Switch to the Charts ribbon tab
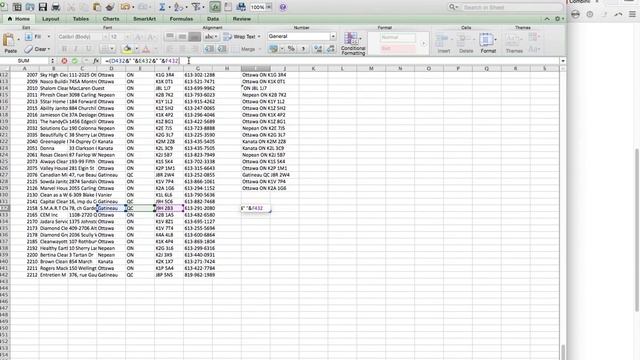This screenshot has width=640, height=360. point(111,19)
